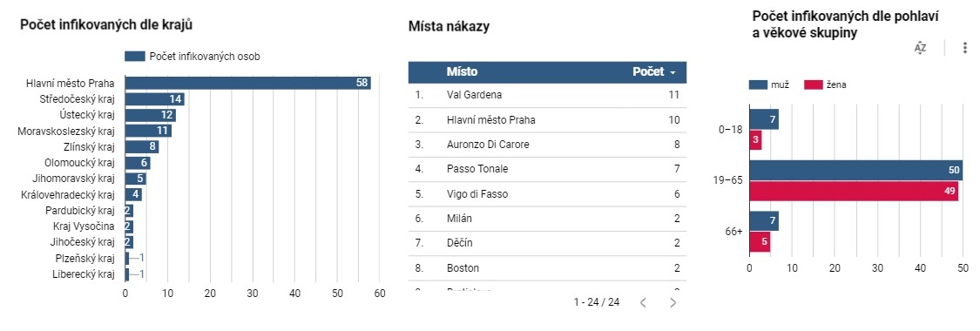Click the Středočeský kraj bar
The image size is (980, 331).
pos(155,98)
